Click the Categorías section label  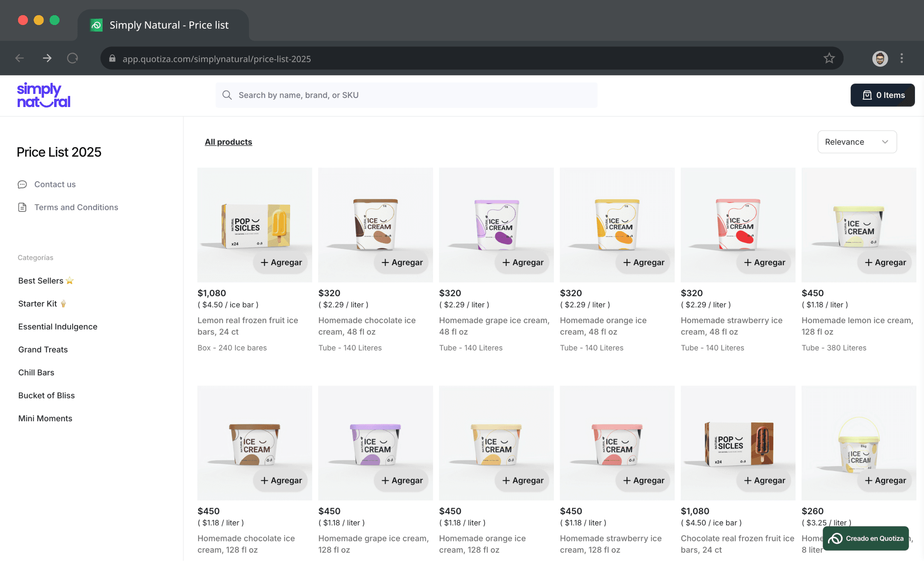point(36,258)
